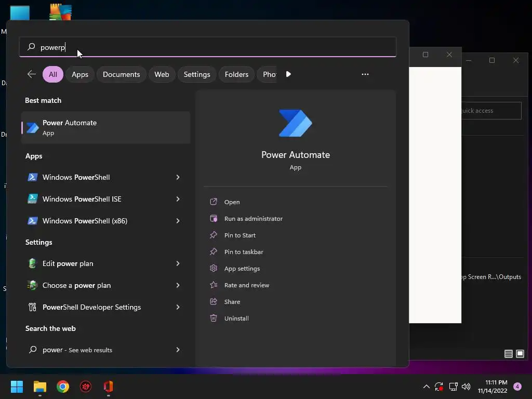Click the Windows PowerShell (x86) icon
The width and height of the screenshot is (532, 399).
coord(33,221)
